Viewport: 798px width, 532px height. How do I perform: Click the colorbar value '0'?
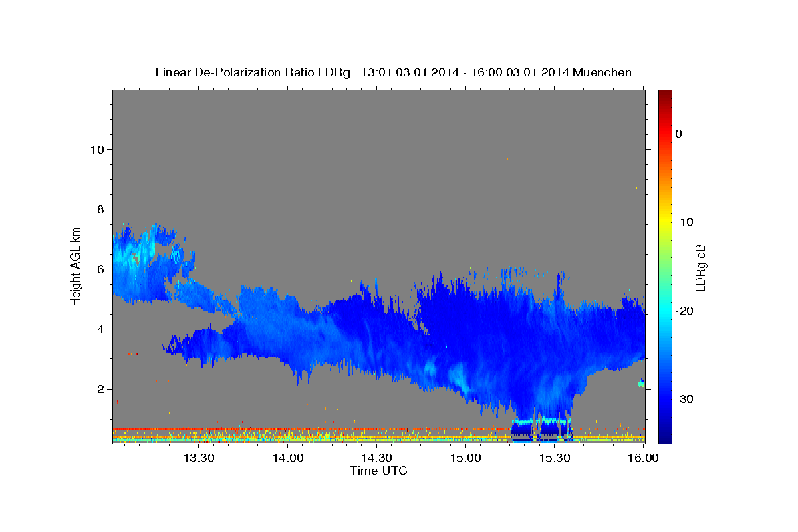[x=679, y=134]
